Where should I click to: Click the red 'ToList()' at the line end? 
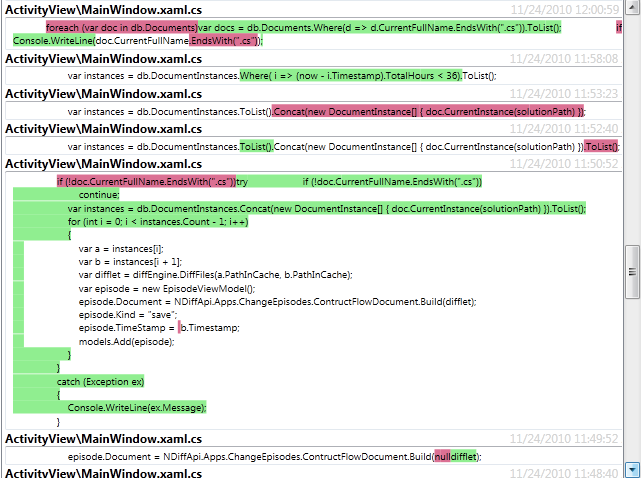coord(601,147)
